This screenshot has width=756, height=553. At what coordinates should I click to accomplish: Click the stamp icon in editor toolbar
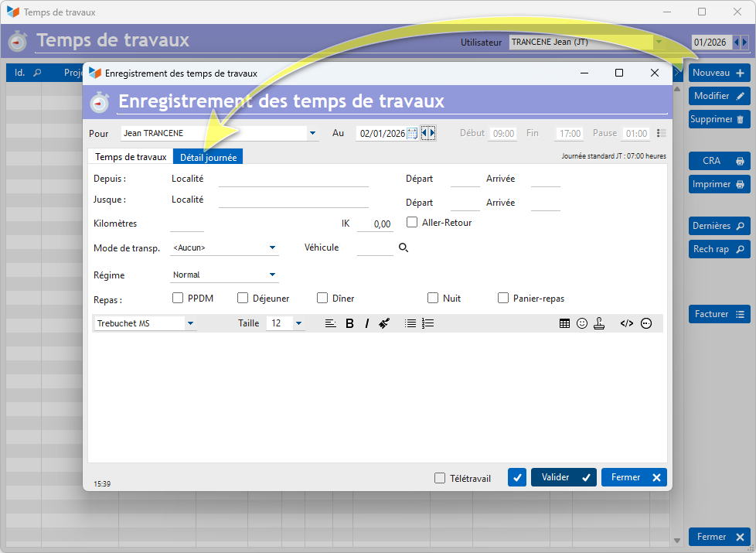598,324
